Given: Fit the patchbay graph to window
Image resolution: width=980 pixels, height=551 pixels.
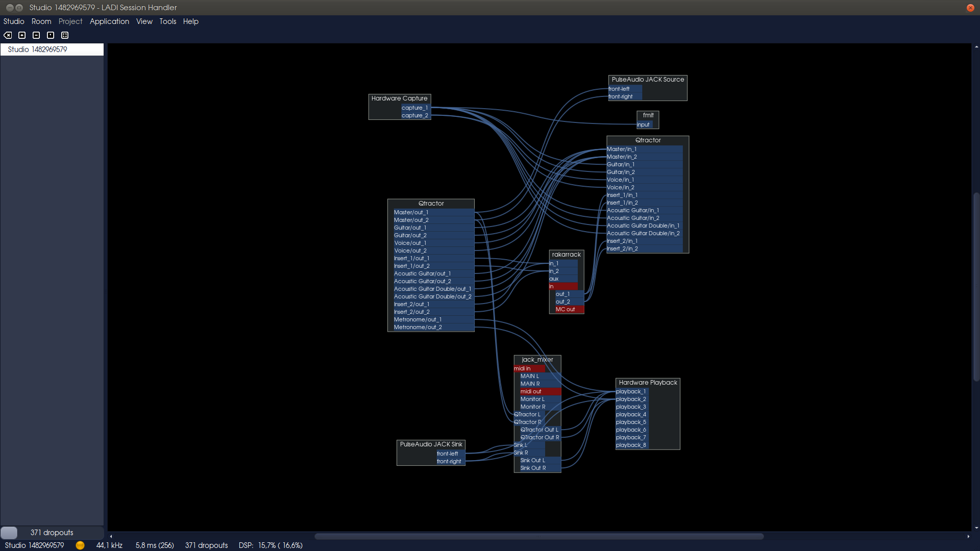Looking at the screenshot, I should (x=65, y=35).
